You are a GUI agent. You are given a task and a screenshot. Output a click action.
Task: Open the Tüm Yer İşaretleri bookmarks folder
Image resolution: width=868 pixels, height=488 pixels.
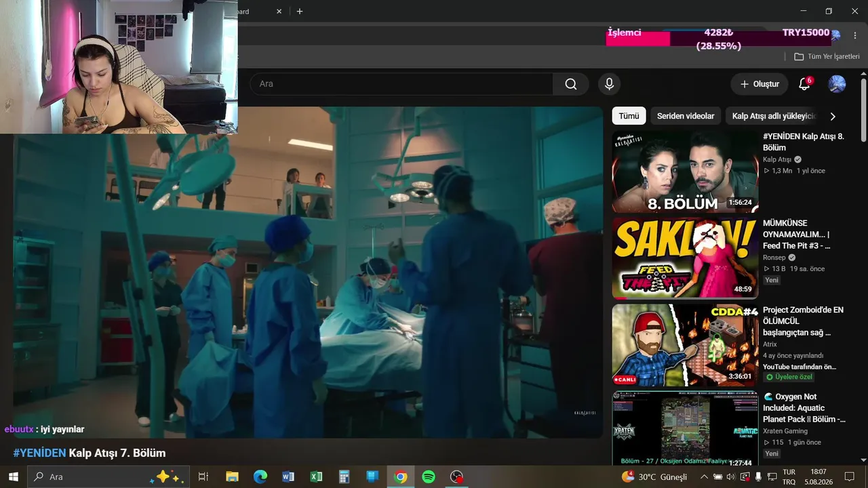pyautogui.click(x=827, y=57)
